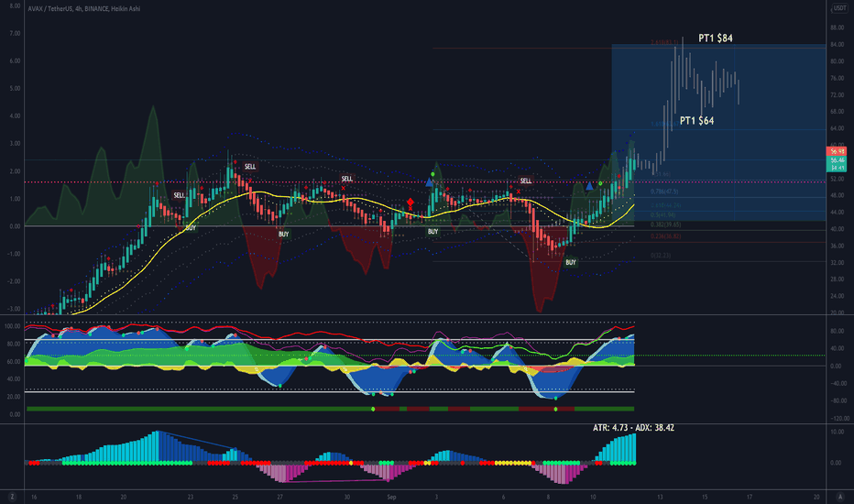Click the Sep label on time axis
Viewport: 854px width, 504px height.
[391, 497]
